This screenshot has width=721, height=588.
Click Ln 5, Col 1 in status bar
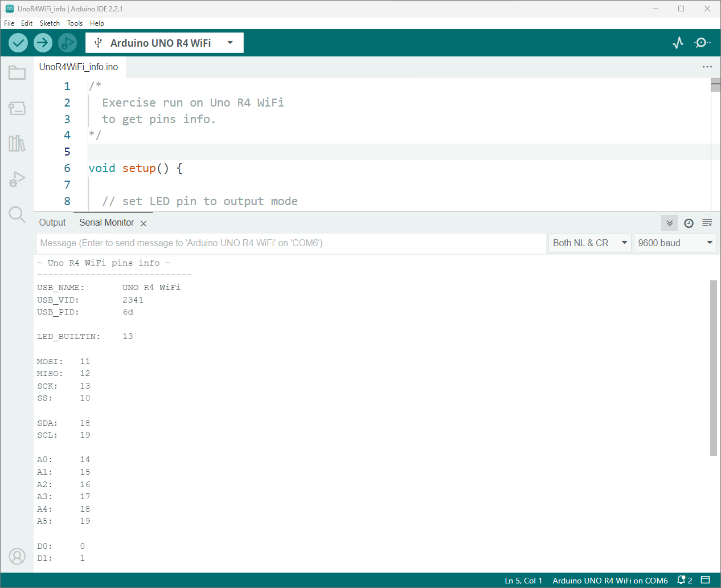click(523, 581)
